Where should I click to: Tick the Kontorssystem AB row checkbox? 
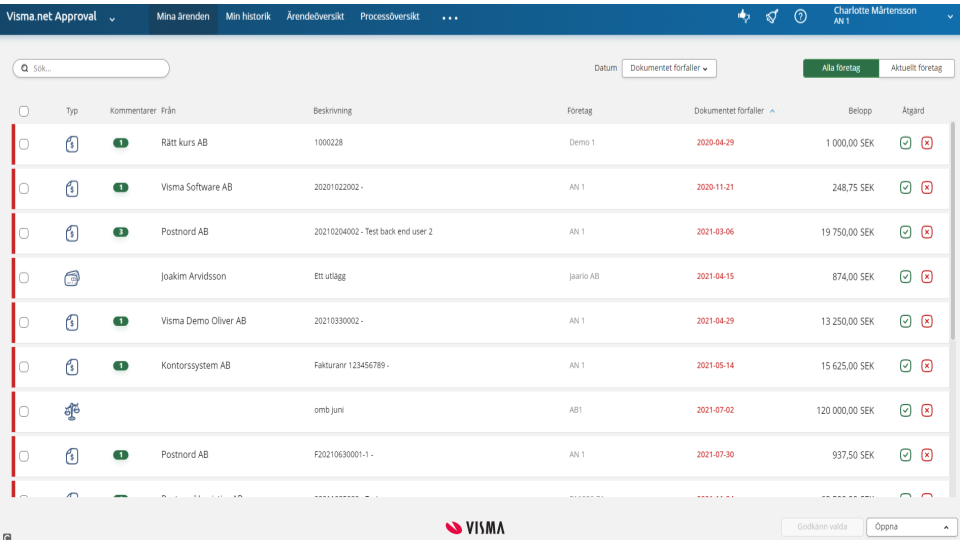[24, 367]
